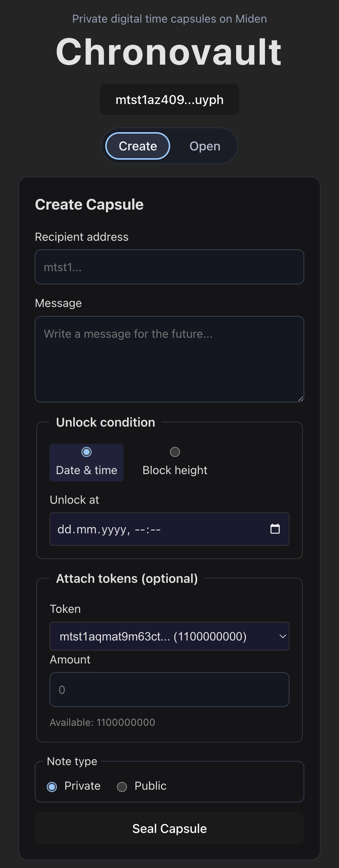Focus the Amount input field
Viewport: 339px width, 868px height.
169,690
